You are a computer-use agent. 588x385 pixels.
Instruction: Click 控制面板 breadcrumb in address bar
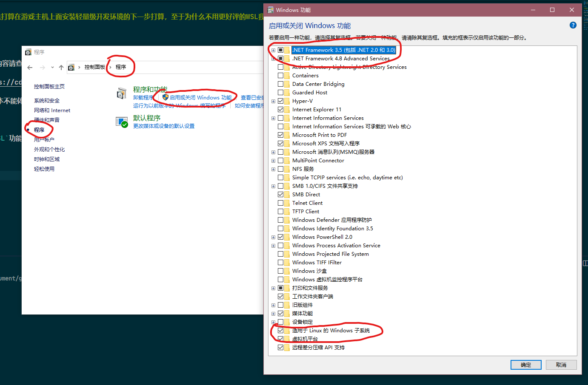(94, 67)
